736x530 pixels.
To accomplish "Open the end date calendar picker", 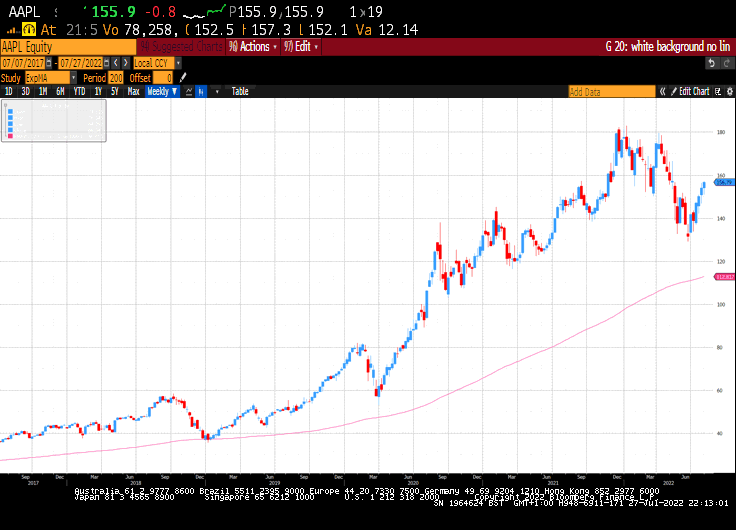I will [107, 63].
